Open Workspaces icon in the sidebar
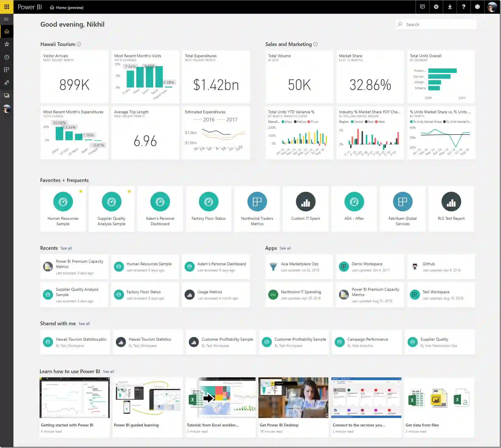 pos(7,96)
